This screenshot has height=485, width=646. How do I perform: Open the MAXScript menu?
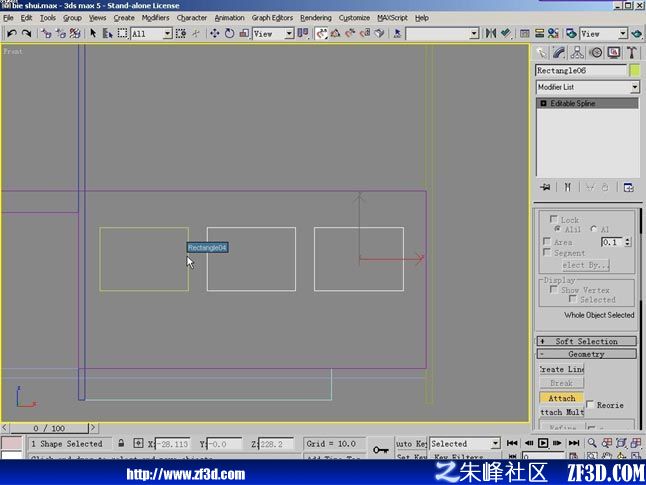tap(392, 18)
